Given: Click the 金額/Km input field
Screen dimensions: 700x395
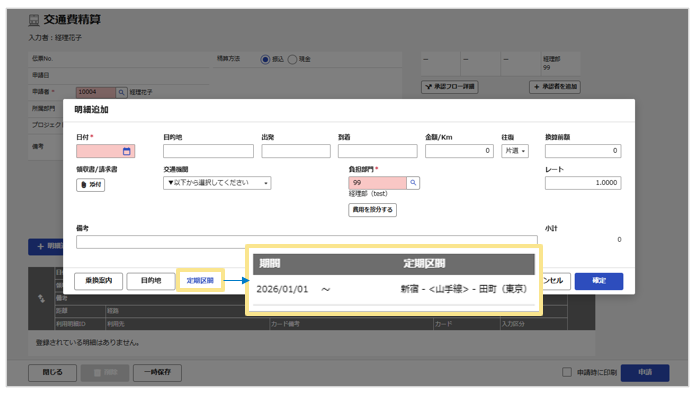Looking at the screenshot, I should [x=459, y=151].
